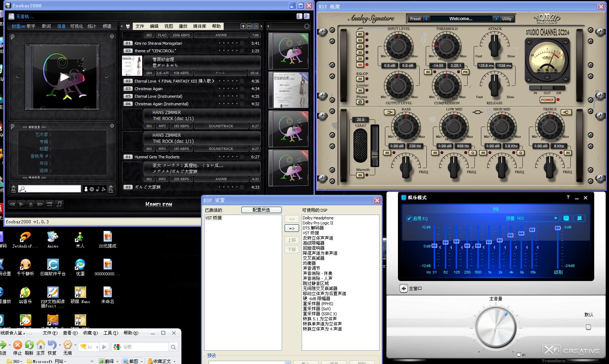The height and width of the screenshot is (364, 609).
Task: Close the track info panel with its X icon
Action: point(112,126)
